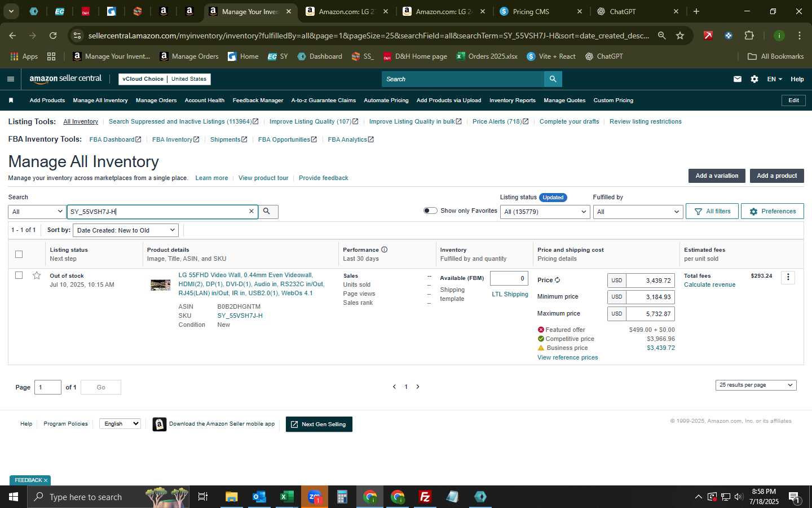Select the SY_55VSH7J-H listing checkbox
The height and width of the screenshot is (508, 812).
[19, 275]
